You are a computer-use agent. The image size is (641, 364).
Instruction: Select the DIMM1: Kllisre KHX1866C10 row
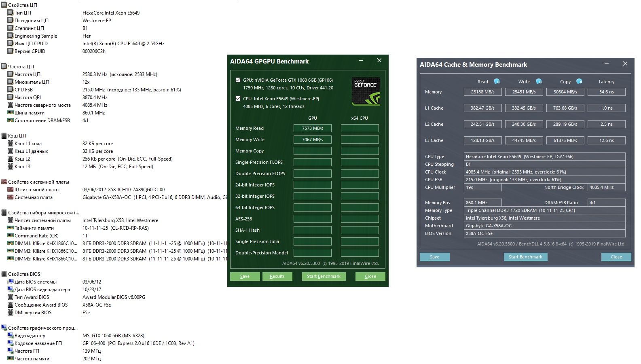(x=117, y=243)
